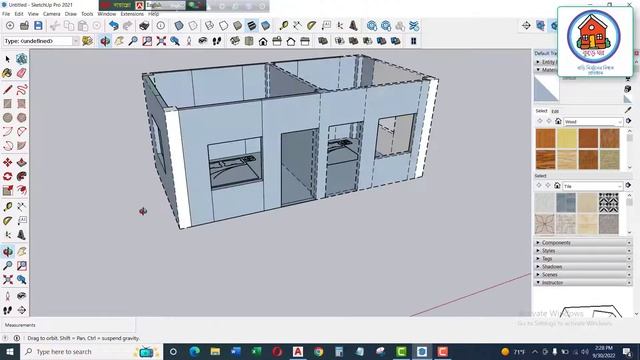Viewport: 640px width, 360px height.
Task: Expand the Styles panel
Action: pos(583,251)
